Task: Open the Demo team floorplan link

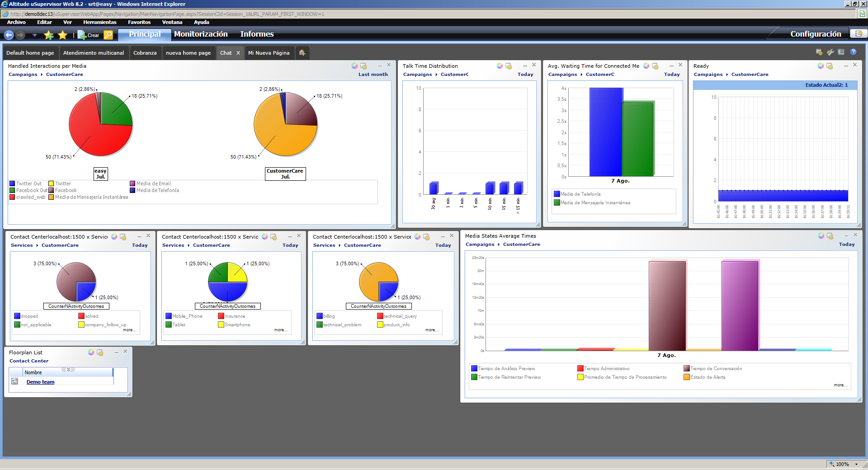Action: click(40, 382)
